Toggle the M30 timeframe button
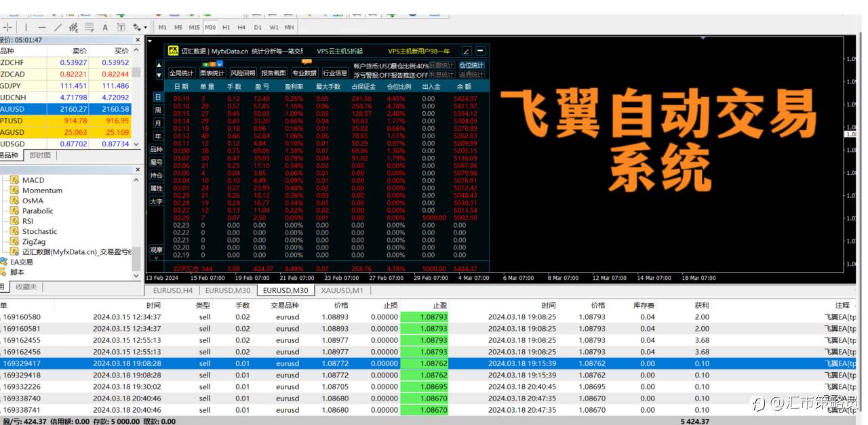This screenshot has height=425, width=868. coord(210,27)
